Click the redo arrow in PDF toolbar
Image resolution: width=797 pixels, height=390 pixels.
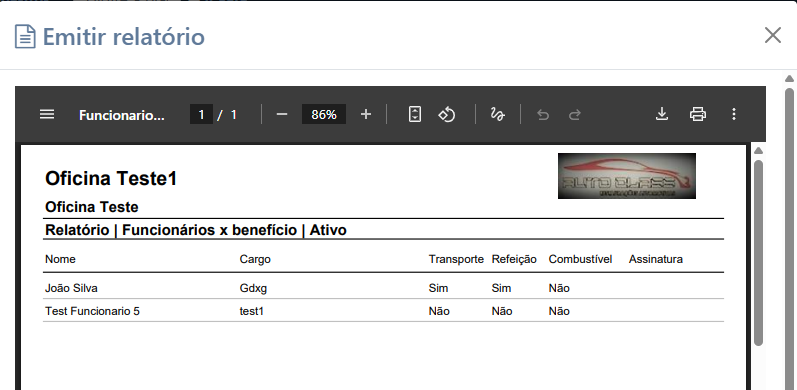(x=574, y=115)
